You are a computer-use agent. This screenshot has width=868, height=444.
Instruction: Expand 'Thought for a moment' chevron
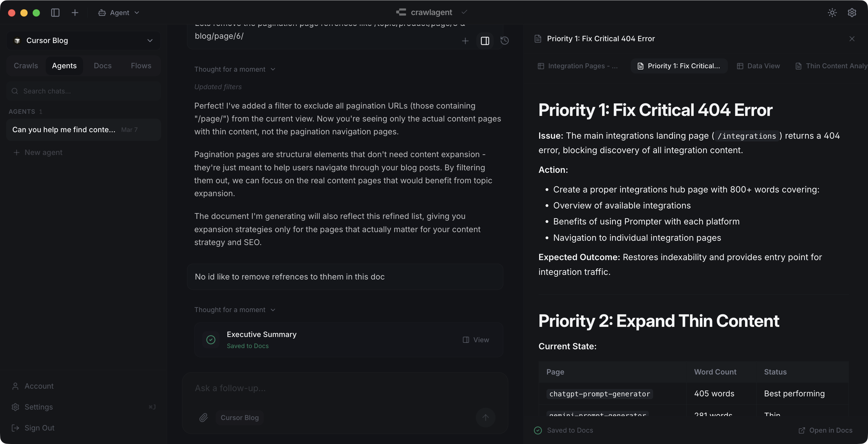click(273, 69)
